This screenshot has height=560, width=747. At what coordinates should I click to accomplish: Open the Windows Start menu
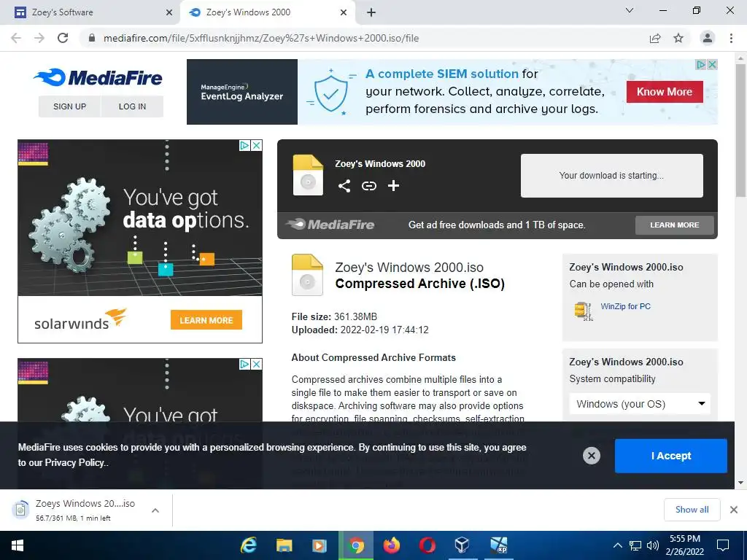[x=18, y=545]
